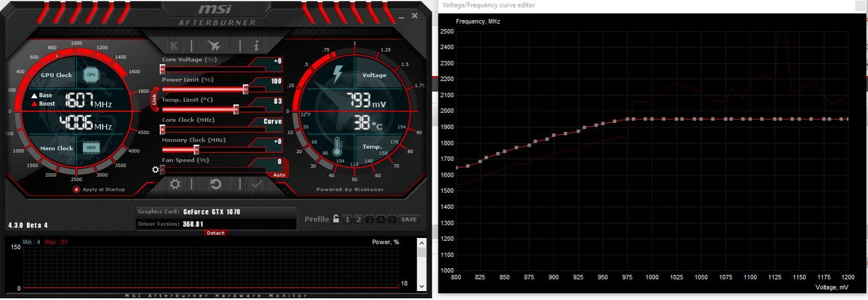The image size is (868, 300).
Task: Click the 4.3.0 Beta 4 version label
Action: click(x=28, y=225)
